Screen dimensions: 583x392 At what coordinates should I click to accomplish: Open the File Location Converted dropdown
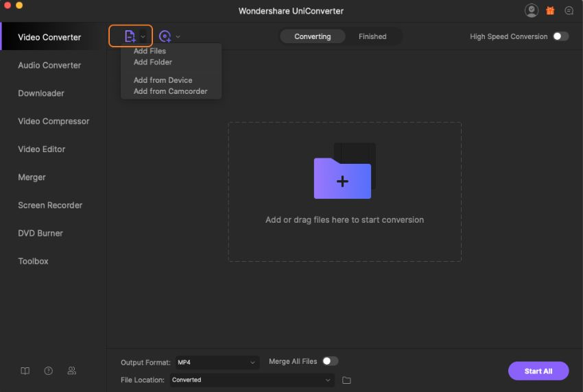point(252,380)
